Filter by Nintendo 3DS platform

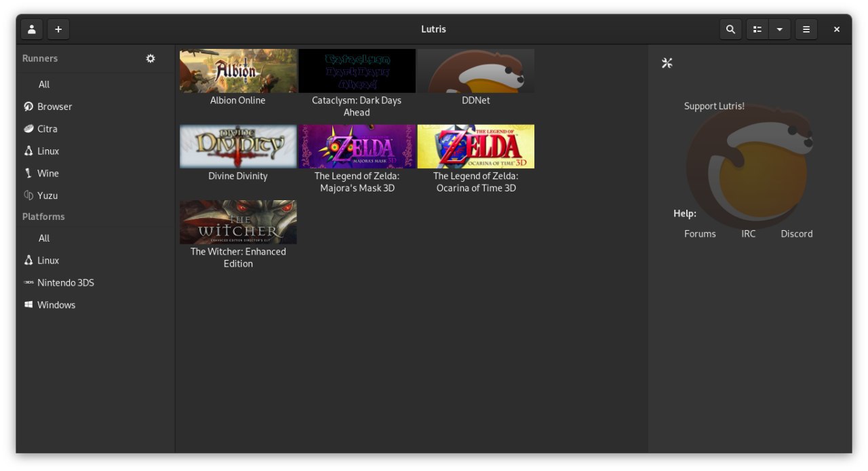[x=96, y=282]
